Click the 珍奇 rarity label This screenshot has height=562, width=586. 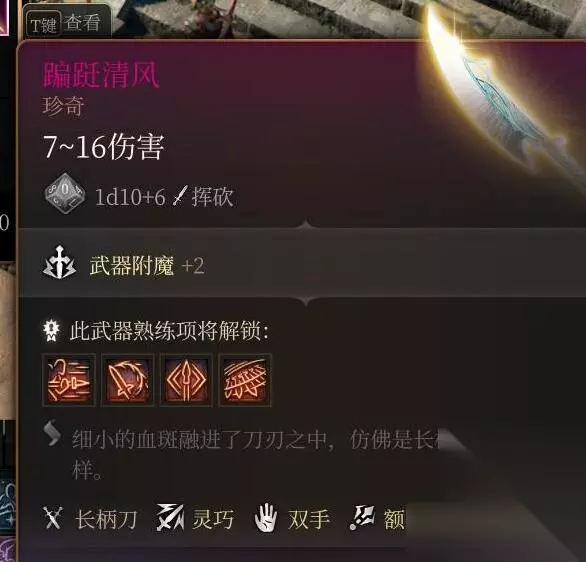[x=63, y=106]
